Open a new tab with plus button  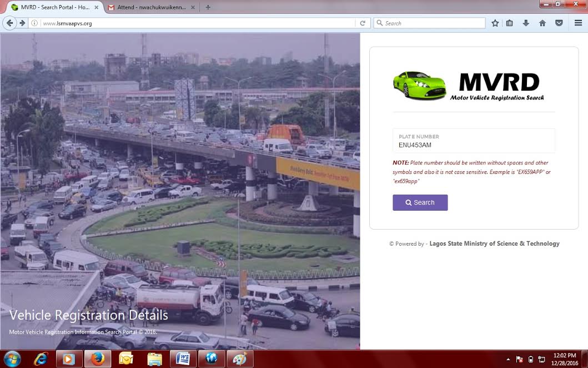[208, 7]
